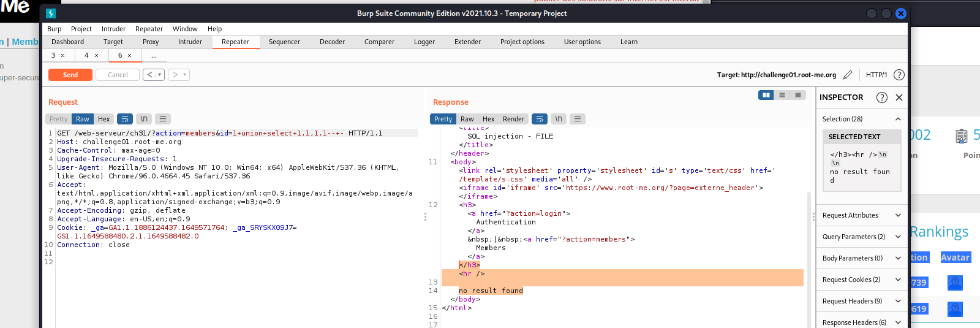This screenshot has height=328, width=980.
Task: Send the request
Action: click(x=70, y=75)
